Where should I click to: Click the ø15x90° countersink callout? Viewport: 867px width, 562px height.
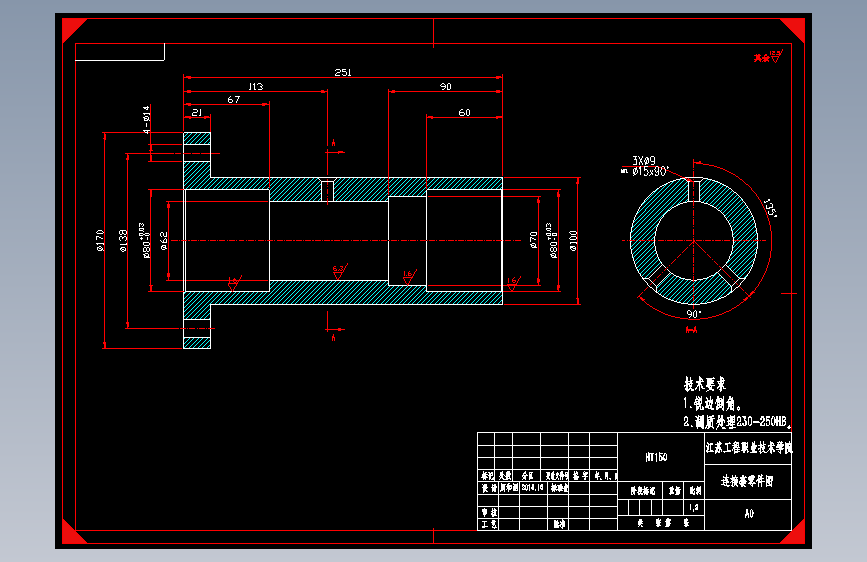(x=650, y=171)
